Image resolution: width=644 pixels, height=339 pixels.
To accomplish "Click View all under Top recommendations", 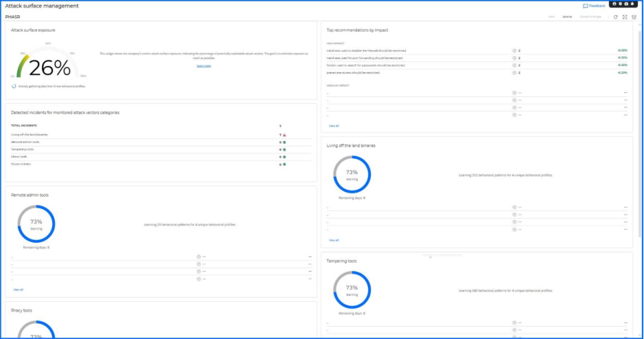I will (334, 126).
